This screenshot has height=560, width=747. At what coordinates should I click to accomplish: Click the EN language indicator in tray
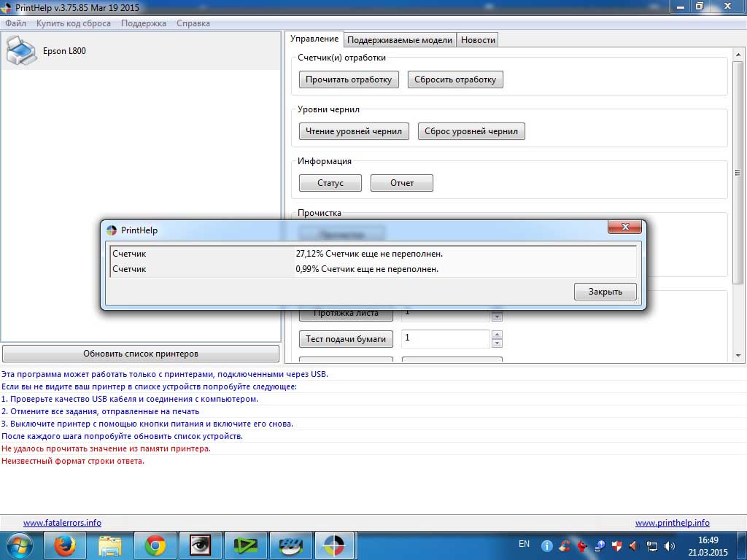click(x=524, y=544)
